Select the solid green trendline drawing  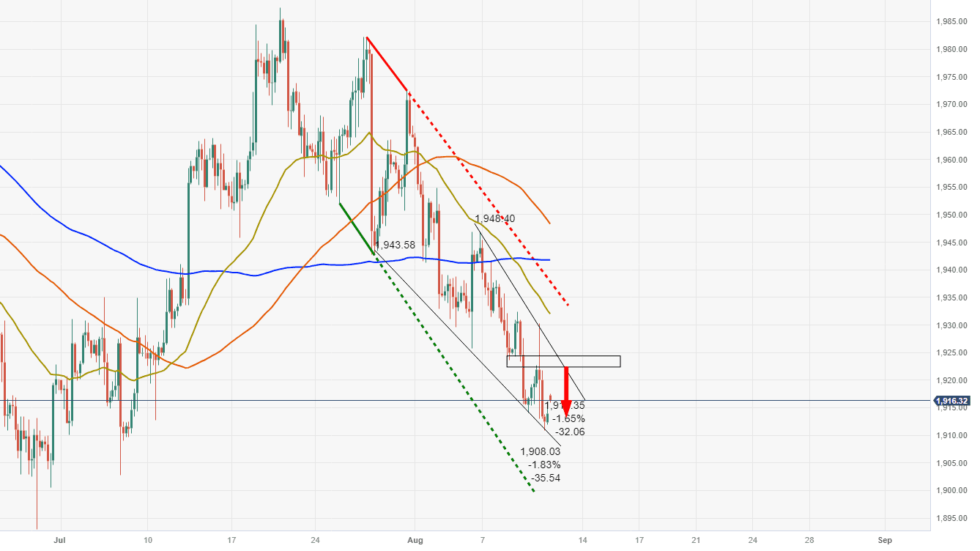(x=357, y=229)
